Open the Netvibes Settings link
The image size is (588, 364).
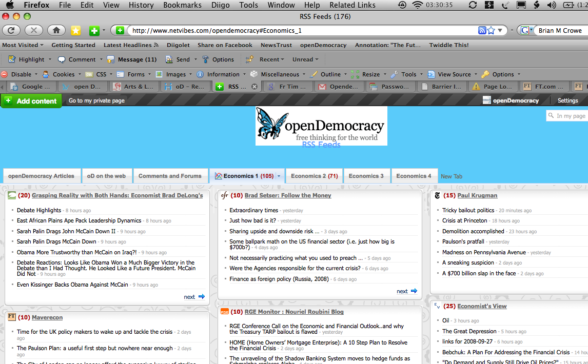[x=567, y=100]
